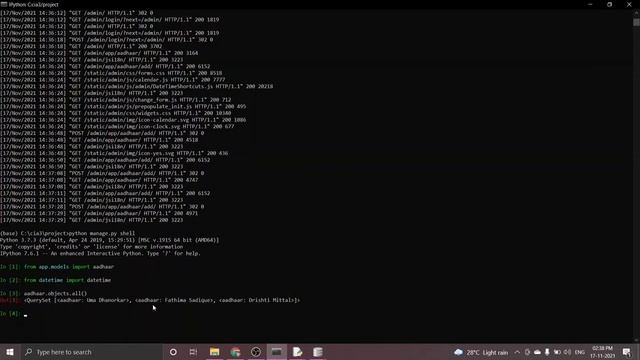Viewport: 640px width, 360px height.
Task: Click the Python window title text
Action: click(33, 4)
